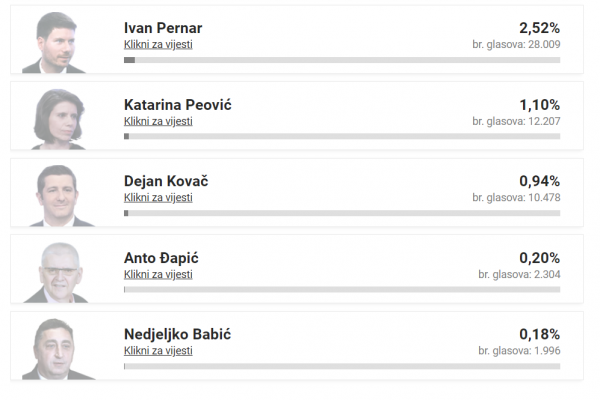Open 'Klikni za vijesti' link under Ivan Pernar

pos(158,45)
